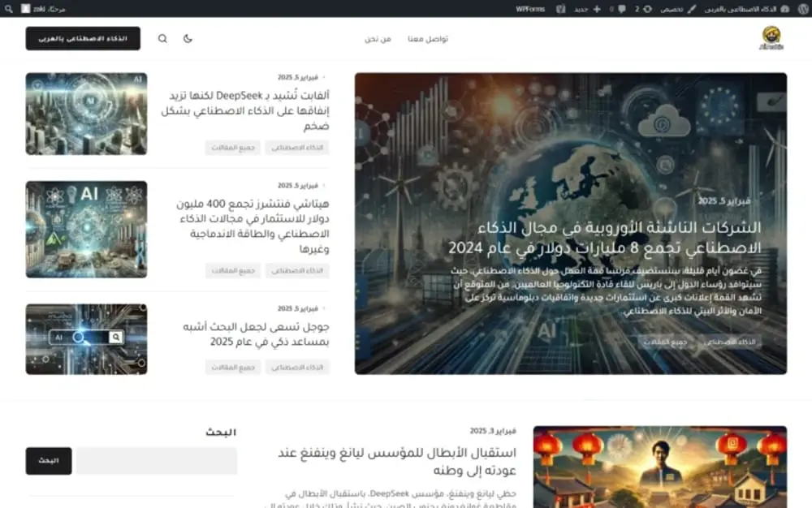
Task: Click the black البحث search submit button
Action: click(49, 461)
